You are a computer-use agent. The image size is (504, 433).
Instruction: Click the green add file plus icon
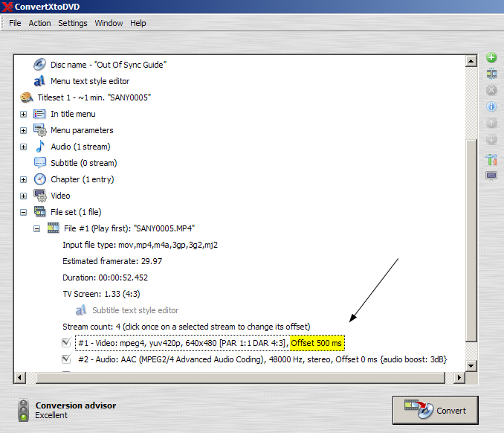(491, 57)
